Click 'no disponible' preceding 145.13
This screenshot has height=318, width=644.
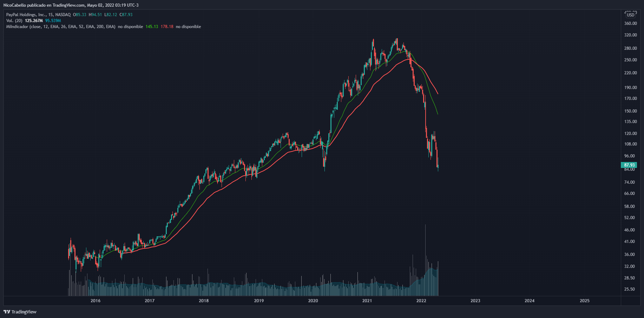point(130,27)
